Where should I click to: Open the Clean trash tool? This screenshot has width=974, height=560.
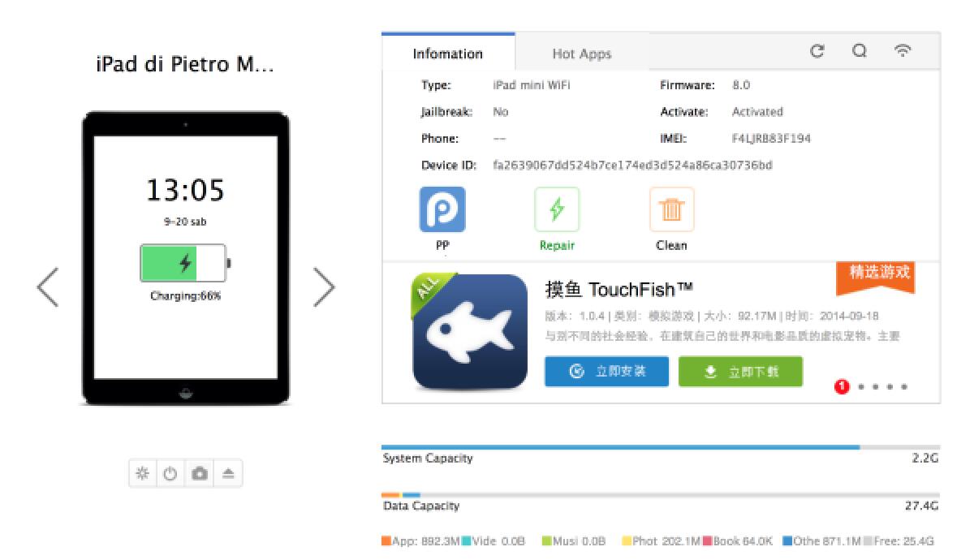tap(671, 209)
